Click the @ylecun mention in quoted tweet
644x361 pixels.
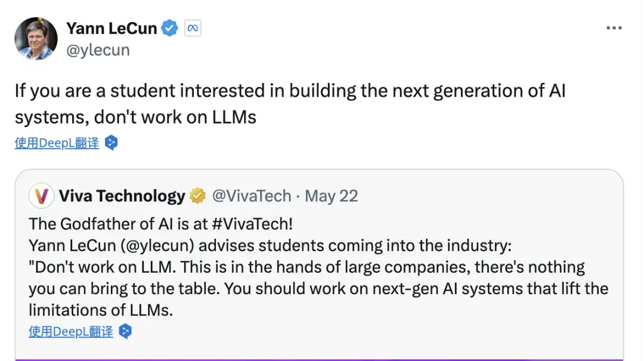point(157,245)
